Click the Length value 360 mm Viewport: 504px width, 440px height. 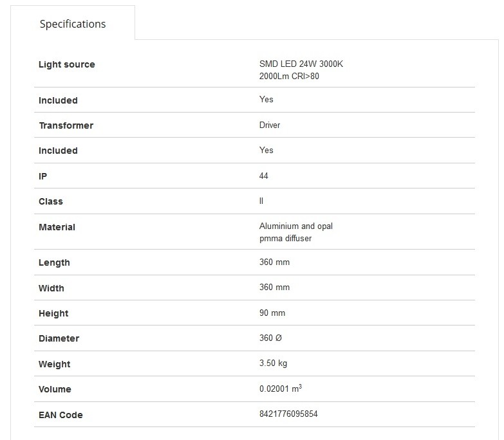274,262
